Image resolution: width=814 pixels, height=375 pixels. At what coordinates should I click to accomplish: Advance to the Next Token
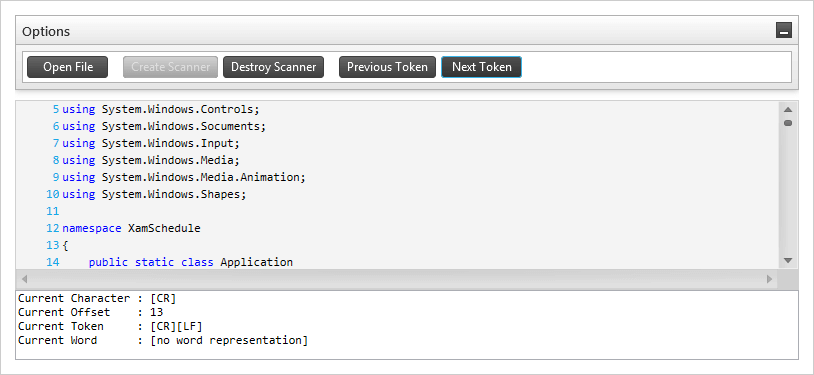[481, 67]
